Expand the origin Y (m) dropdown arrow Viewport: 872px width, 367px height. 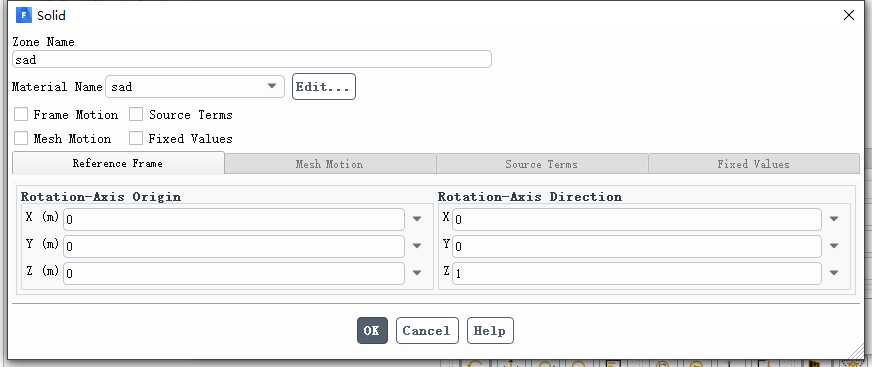click(417, 246)
